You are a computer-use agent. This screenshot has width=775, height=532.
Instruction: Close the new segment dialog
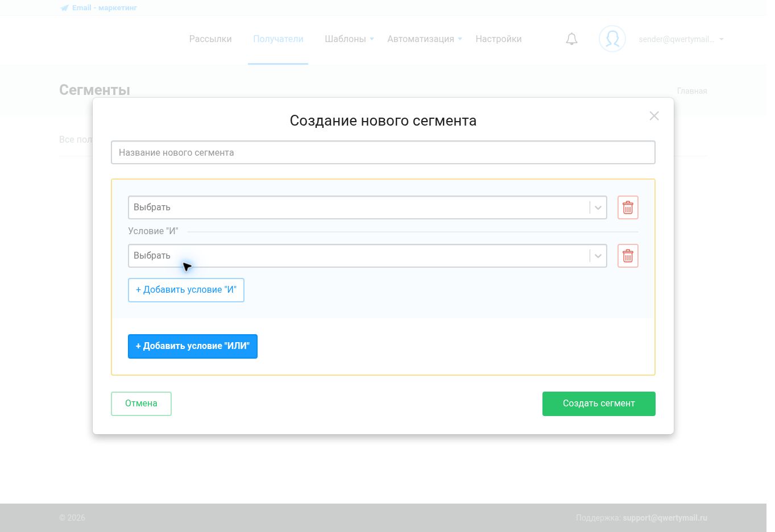point(654,116)
